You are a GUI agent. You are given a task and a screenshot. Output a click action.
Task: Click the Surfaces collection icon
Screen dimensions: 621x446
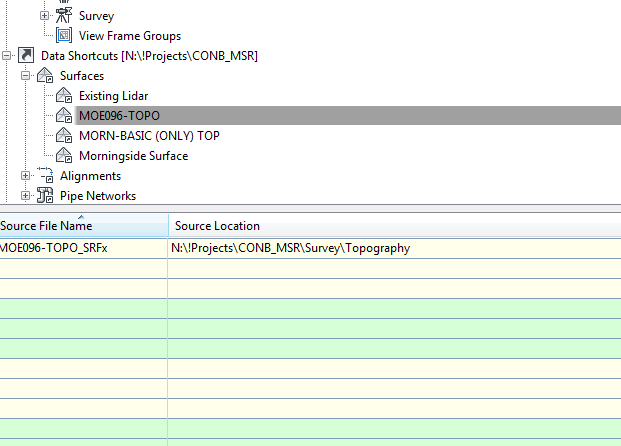(x=45, y=75)
